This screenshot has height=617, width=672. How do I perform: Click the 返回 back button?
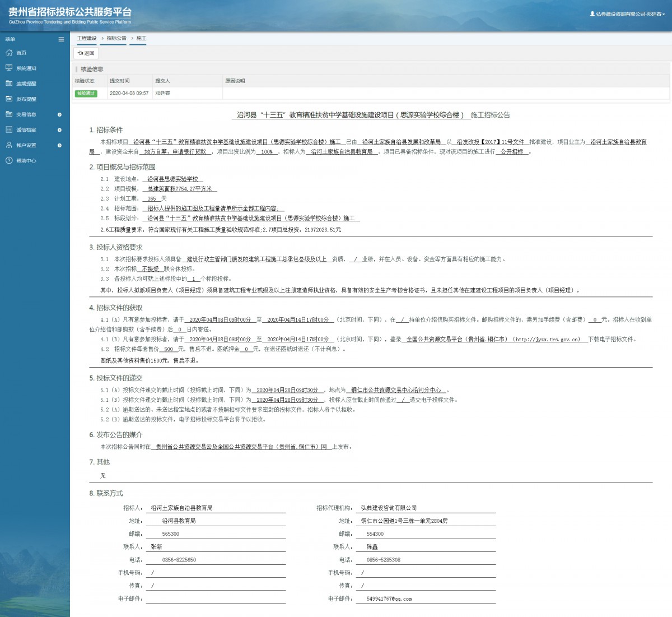click(x=86, y=53)
